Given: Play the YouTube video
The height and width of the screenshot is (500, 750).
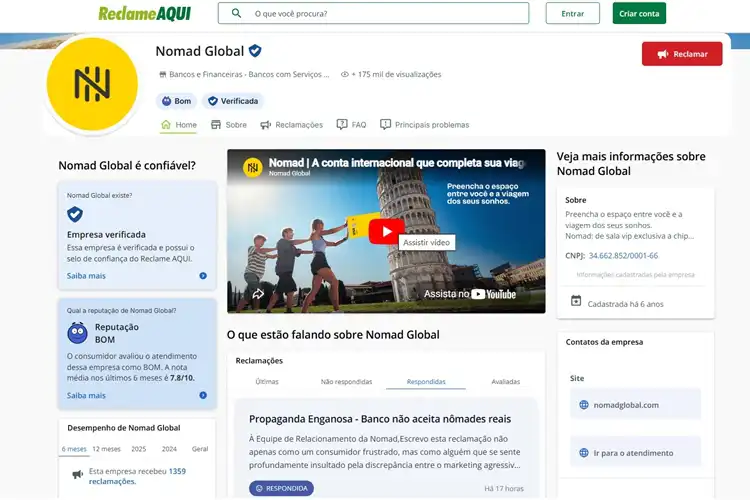Looking at the screenshot, I should pos(386,232).
